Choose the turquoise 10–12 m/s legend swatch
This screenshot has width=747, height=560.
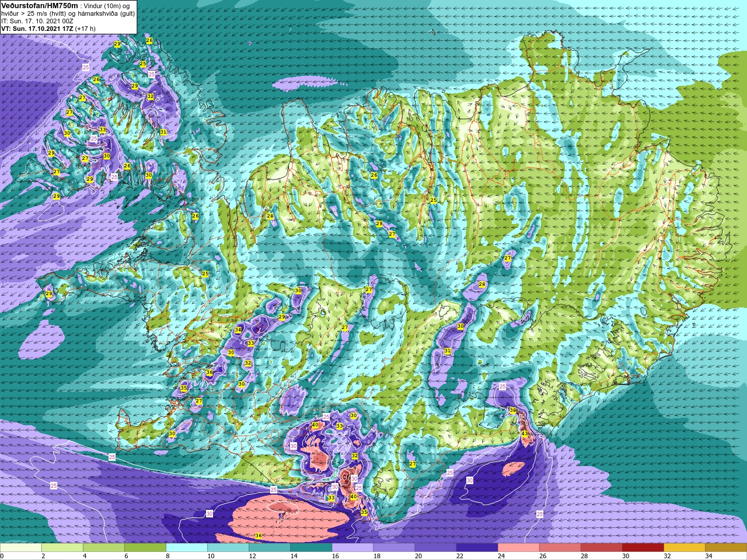tap(228, 548)
